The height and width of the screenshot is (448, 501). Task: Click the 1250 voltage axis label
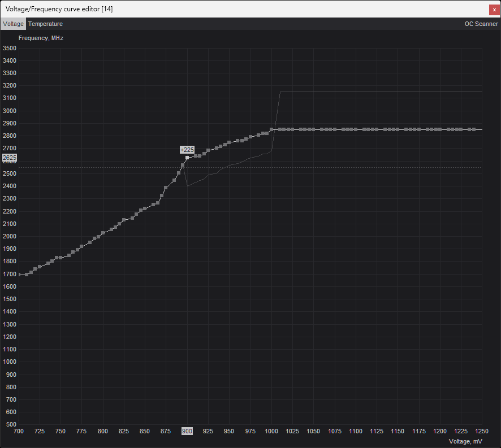coord(482,432)
